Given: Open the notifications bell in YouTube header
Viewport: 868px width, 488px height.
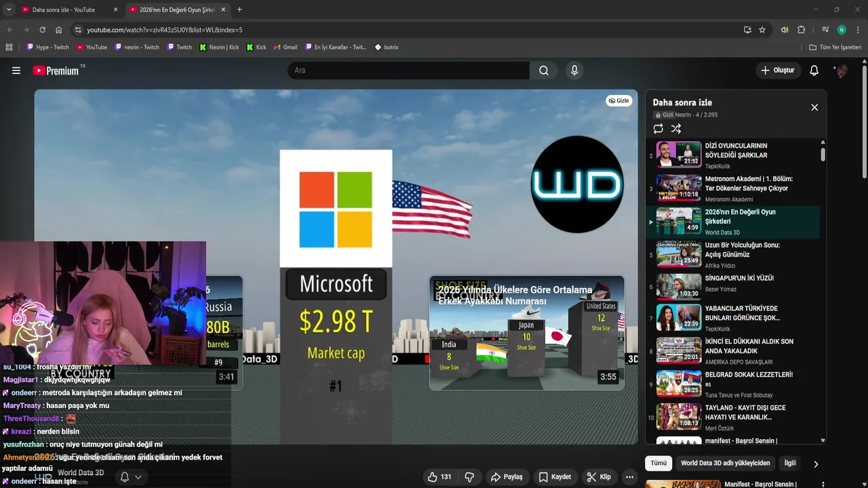Looking at the screenshot, I should [x=814, y=70].
